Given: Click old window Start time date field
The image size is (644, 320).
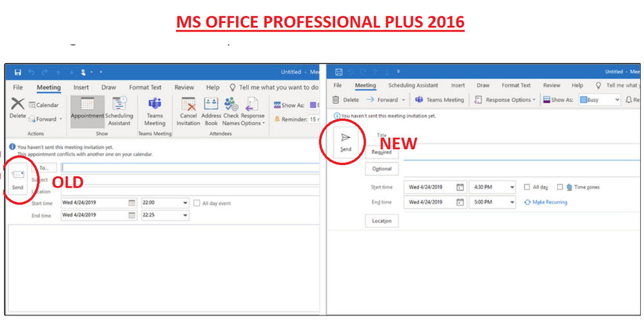Looking at the screenshot, I should tap(99, 203).
